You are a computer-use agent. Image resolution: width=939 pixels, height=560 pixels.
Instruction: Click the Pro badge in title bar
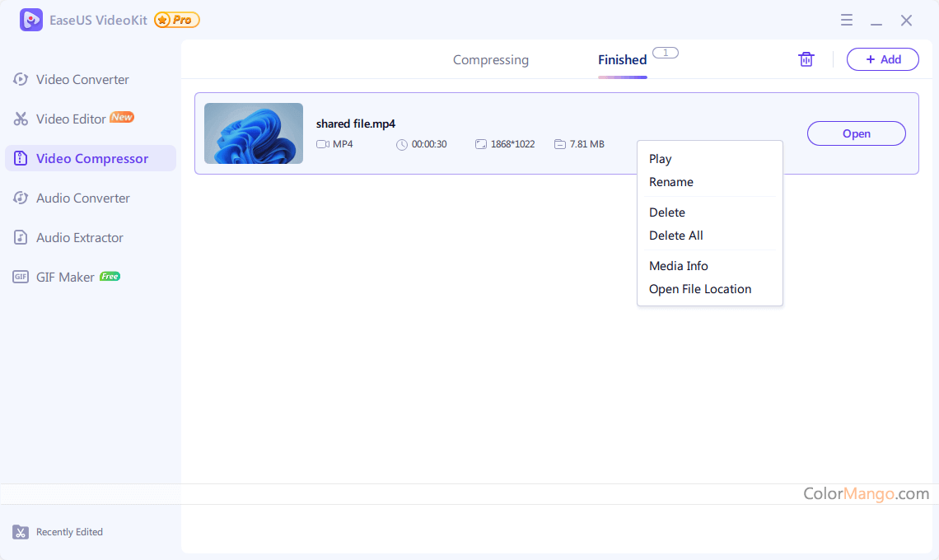(x=176, y=20)
